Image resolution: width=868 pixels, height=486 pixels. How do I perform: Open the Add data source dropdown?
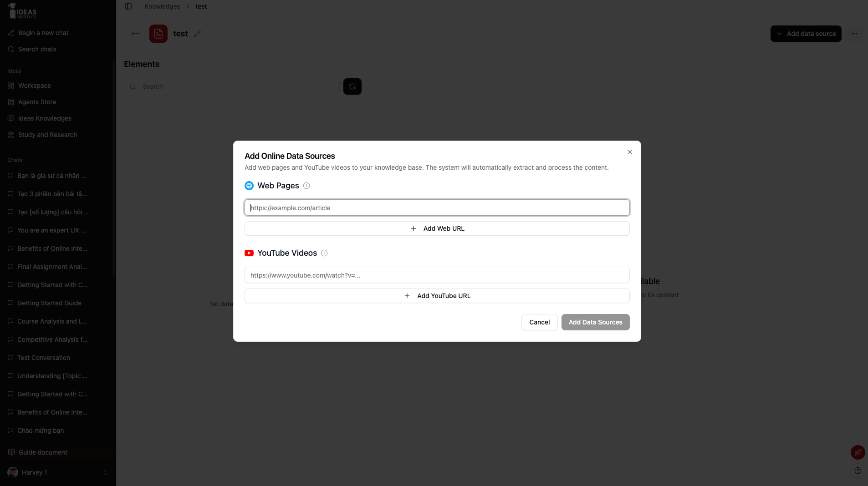click(806, 34)
